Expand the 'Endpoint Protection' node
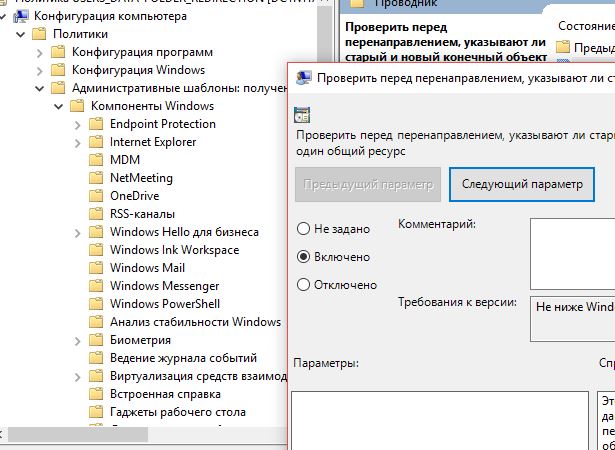 tap(77, 125)
